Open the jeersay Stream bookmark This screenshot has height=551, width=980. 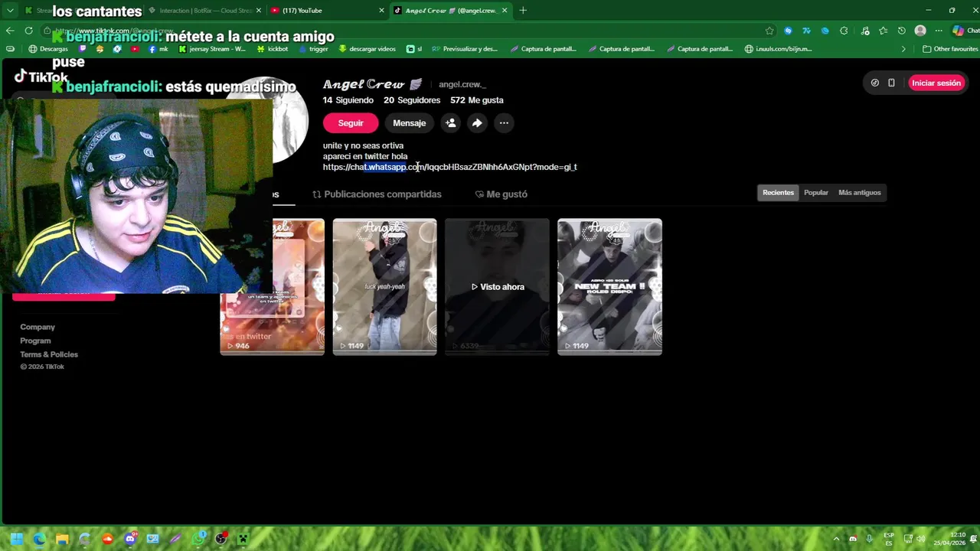(212, 49)
